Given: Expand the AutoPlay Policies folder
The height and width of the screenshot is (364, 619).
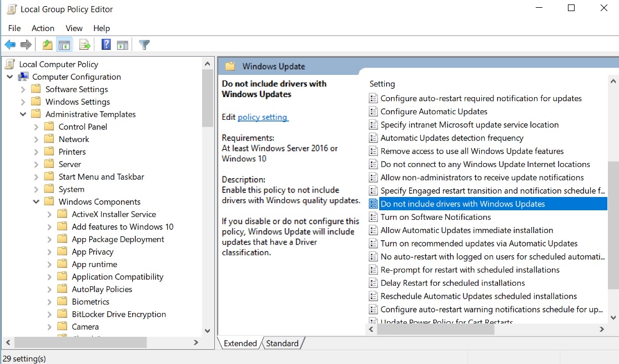Looking at the screenshot, I should pyautogui.click(x=49, y=289).
